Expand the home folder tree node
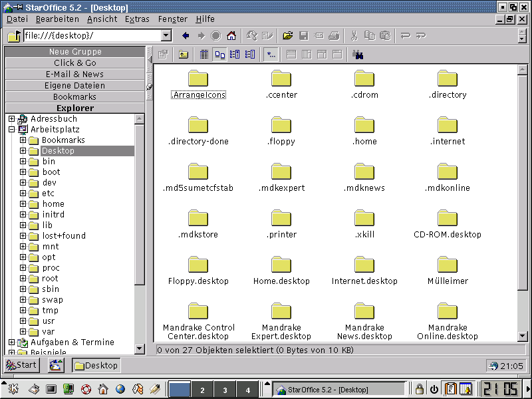Image resolution: width=532 pixels, height=399 pixels. point(23,203)
